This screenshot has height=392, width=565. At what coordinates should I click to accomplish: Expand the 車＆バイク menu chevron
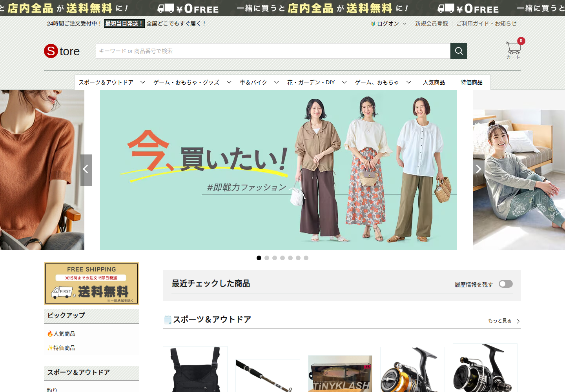277,82
